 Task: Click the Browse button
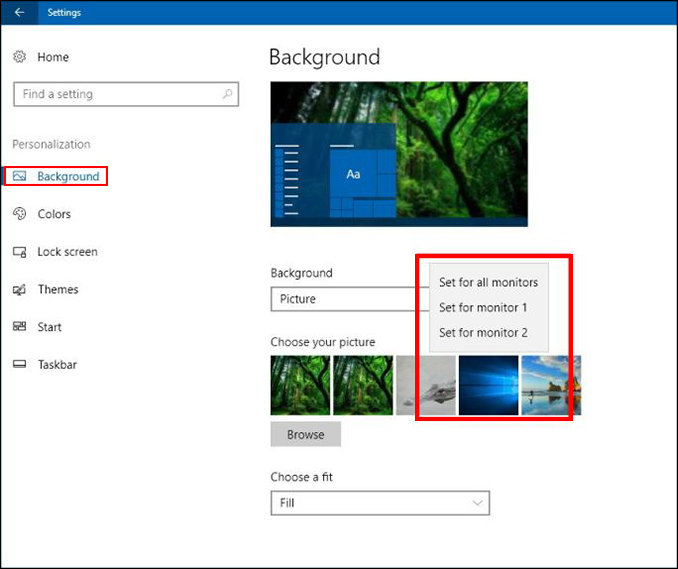[x=306, y=434]
